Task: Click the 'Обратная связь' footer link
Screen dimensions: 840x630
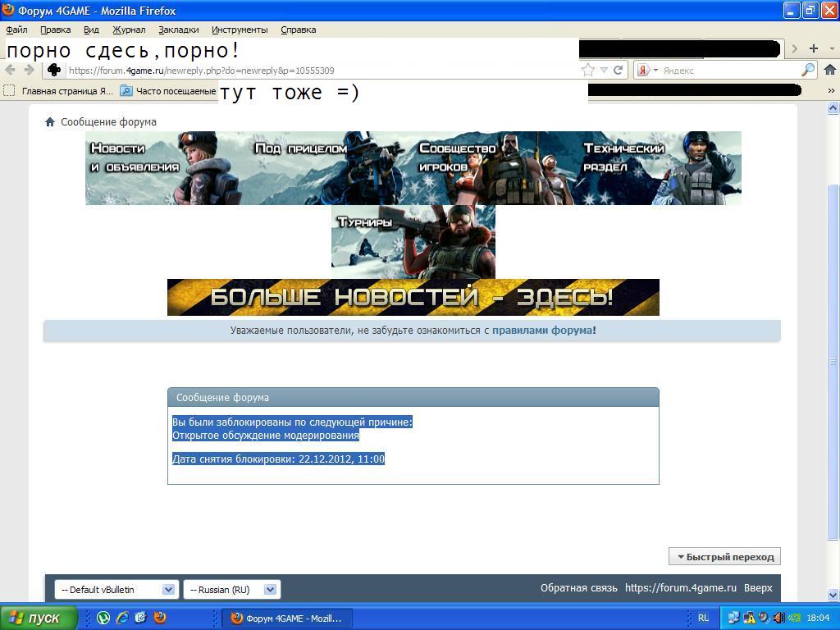Action: pyautogui.click(x=578, y=588)
